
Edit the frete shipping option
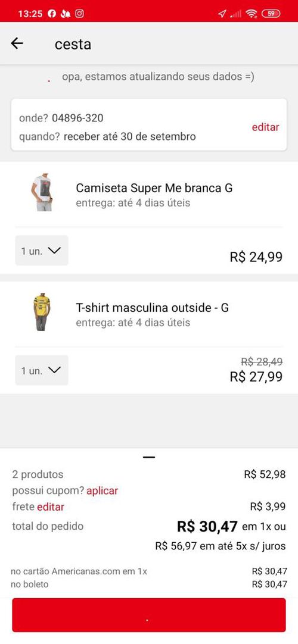point(51,507)
